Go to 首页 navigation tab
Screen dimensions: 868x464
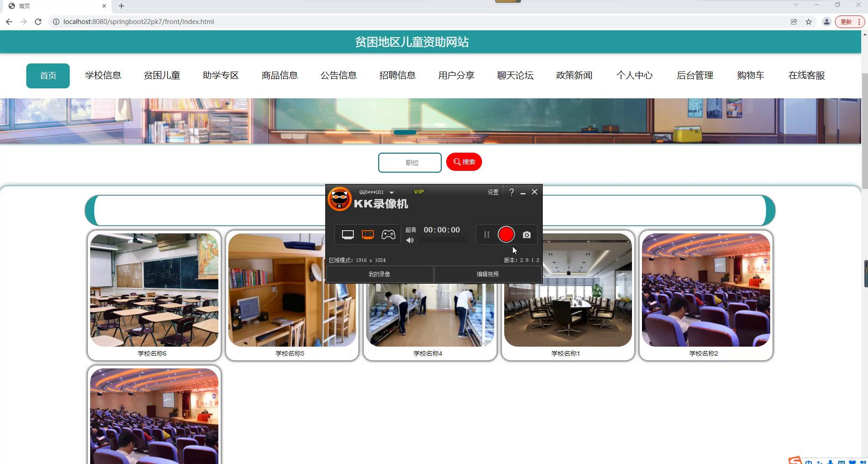tap(48, 76)
